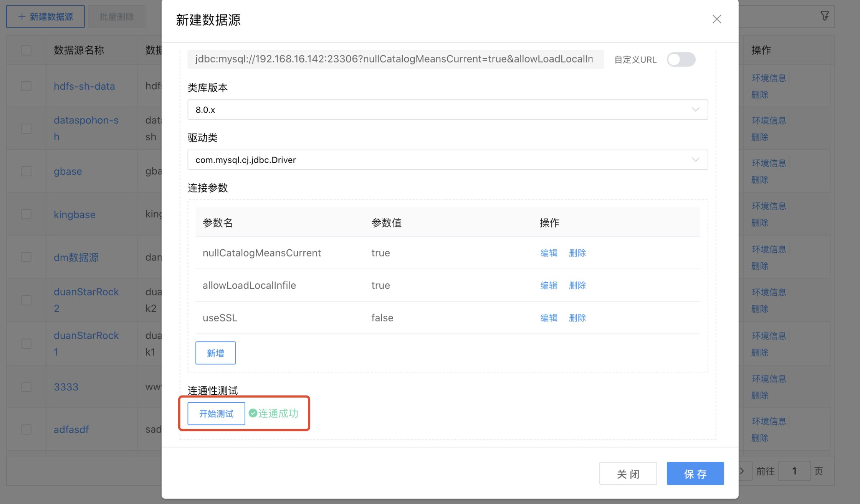Select the header checkbox to choose all data sources
This screenshot has height=504, width=860.
coord(26,50)
